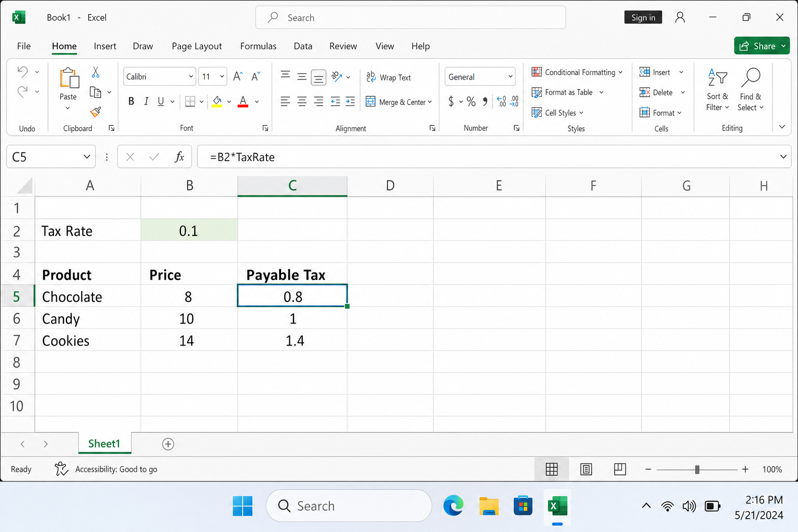The image size is (798, 532).
Task: Toggle Align Right
Action: point(318,101)
